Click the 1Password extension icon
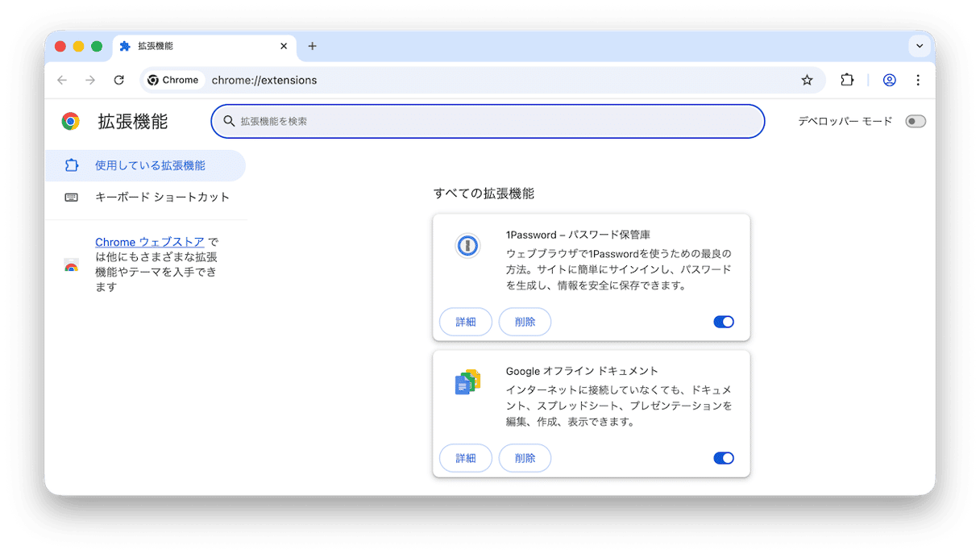 tap(467, 245)
